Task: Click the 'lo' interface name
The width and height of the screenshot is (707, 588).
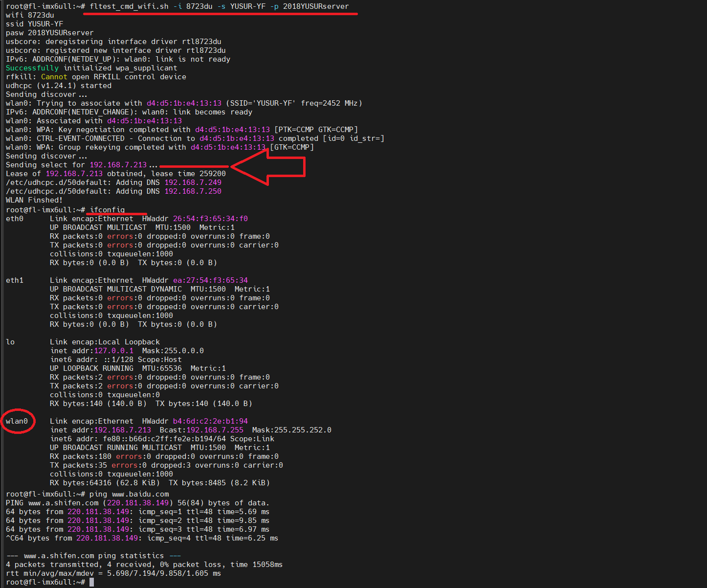Action: click(x=10, y=342)
